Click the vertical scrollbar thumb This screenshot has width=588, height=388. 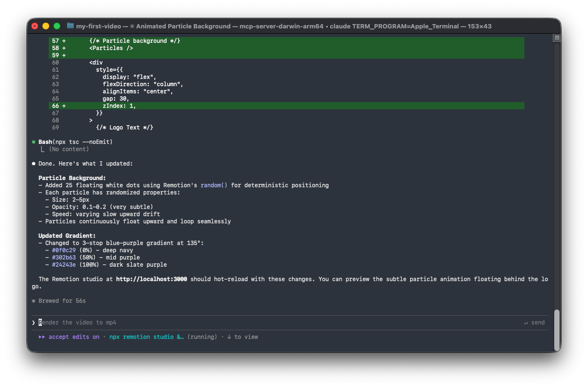pyautogui.click(x=557, y=330)
